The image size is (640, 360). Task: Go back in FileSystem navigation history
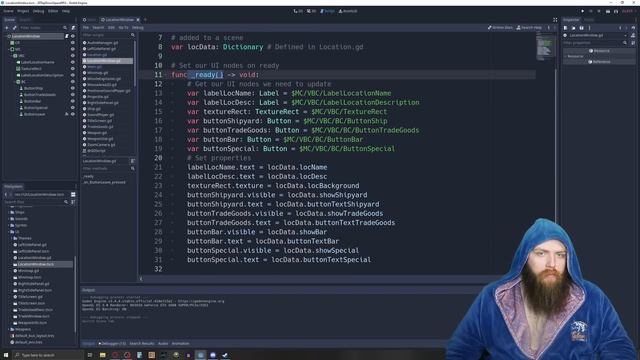(x=6, y=194)
